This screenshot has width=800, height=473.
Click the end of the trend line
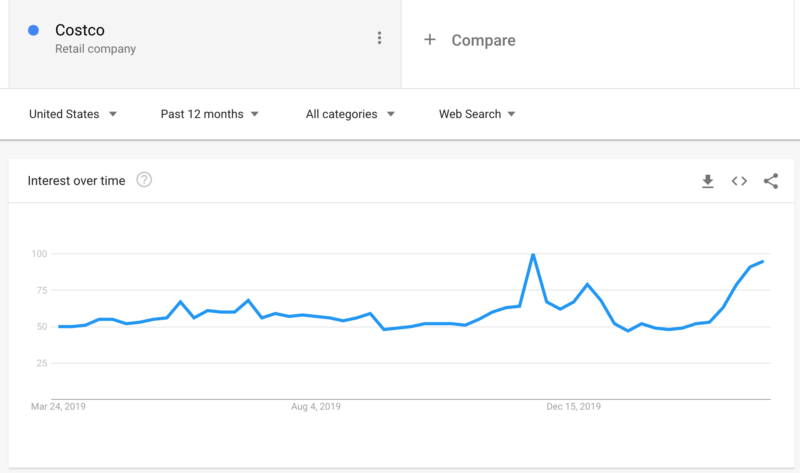click(763, 261)
